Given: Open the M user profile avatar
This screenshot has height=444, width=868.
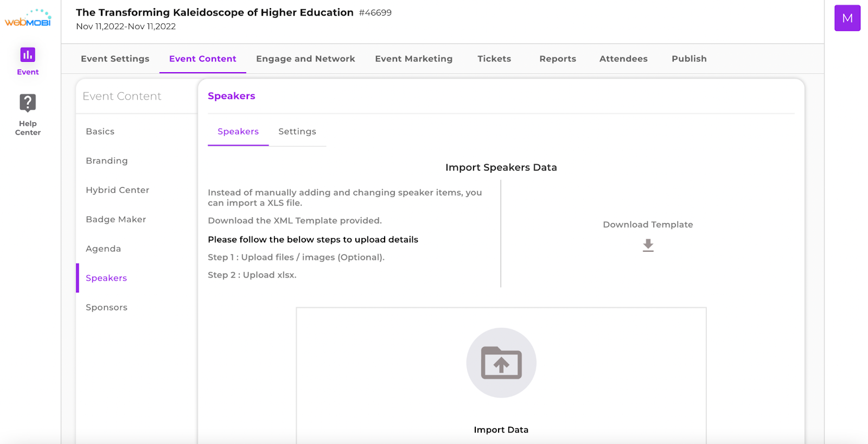Looking at the screenshot, I should (x=847, y=18).
